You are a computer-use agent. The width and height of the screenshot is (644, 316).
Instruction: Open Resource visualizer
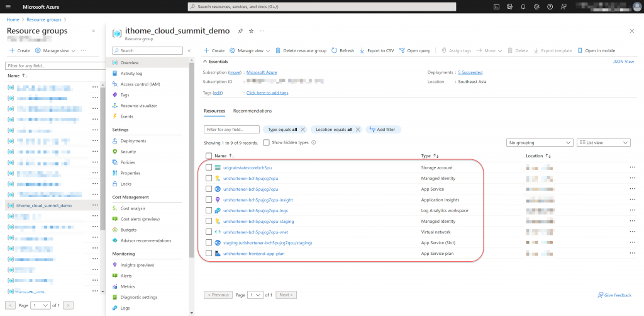pyautogui.click(x=138, y=106)
